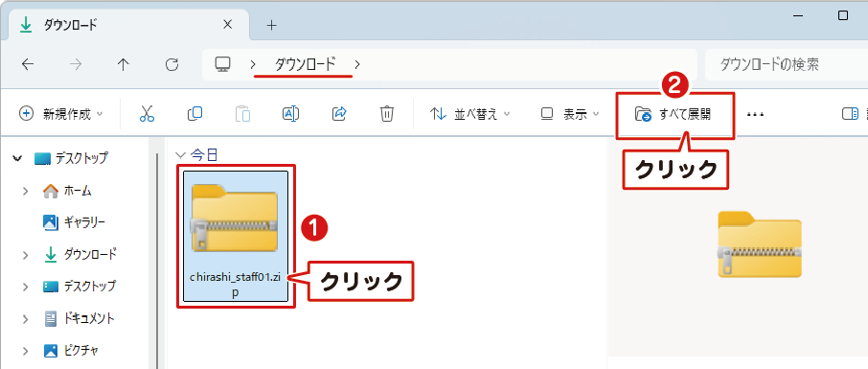868x369 pixels.
Task: Collapse the top デスクトップ tree node
Action: click(x=18, y=158)
